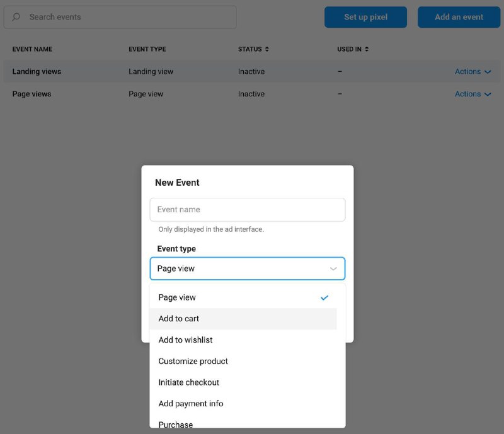Focus the Event name field
Image resolution: width=504 pixels, height=434 pixels.
[x=248, y=210]
